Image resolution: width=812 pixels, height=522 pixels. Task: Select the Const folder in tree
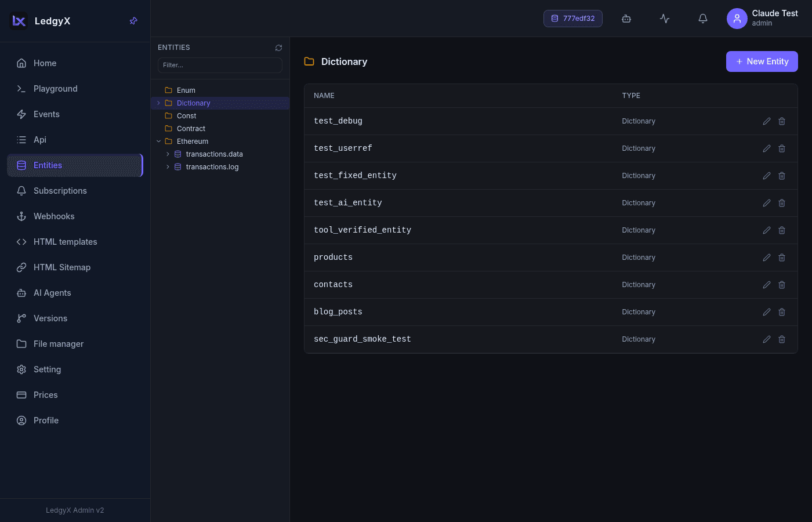[x=187, y=116]
